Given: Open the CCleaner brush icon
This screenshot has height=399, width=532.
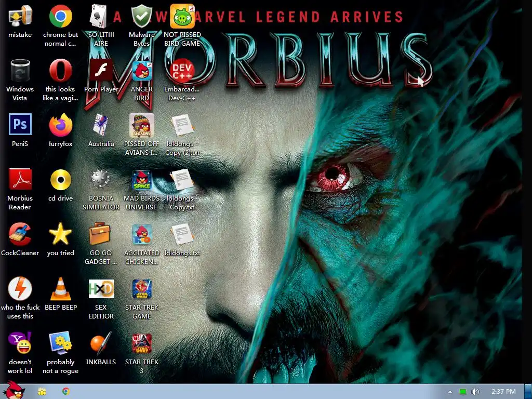Looking at the screenshot, I should [20, 234].
